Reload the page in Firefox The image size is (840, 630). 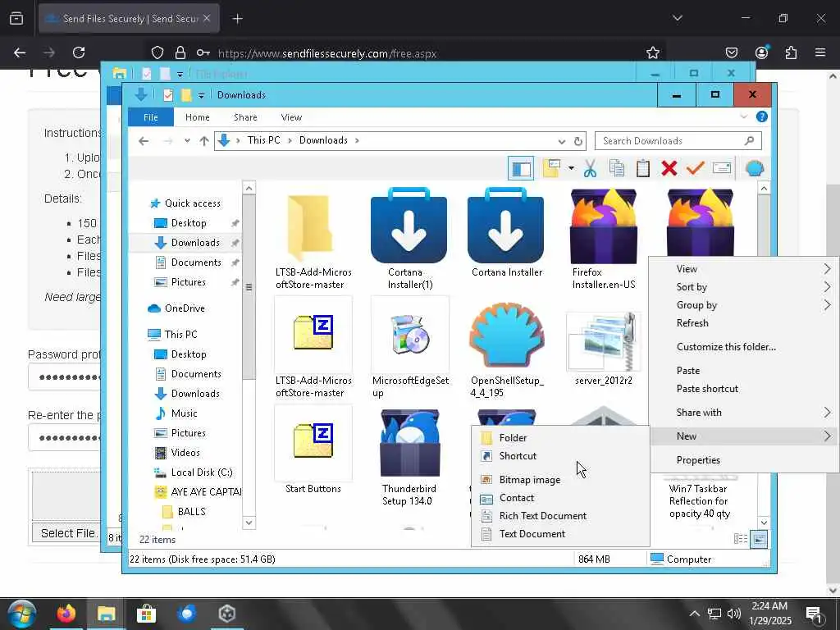pyautogui.click(x=79, y=52)
